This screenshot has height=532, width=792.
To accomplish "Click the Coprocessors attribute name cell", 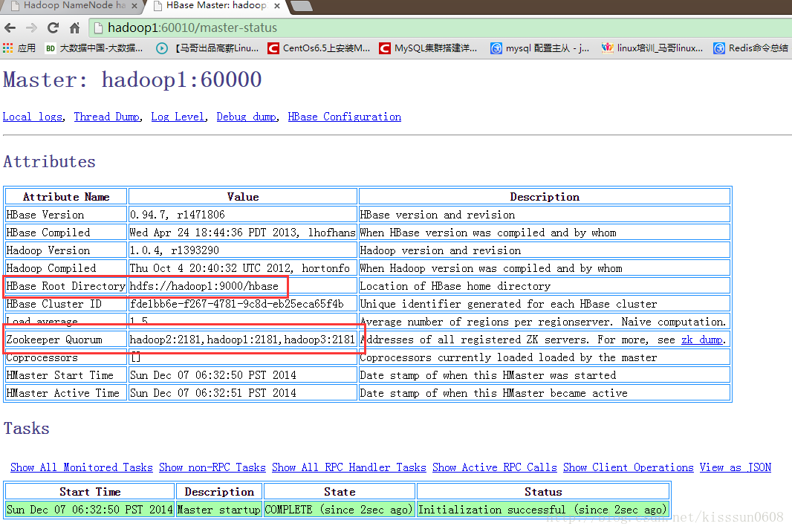I will tap(66, 357).
